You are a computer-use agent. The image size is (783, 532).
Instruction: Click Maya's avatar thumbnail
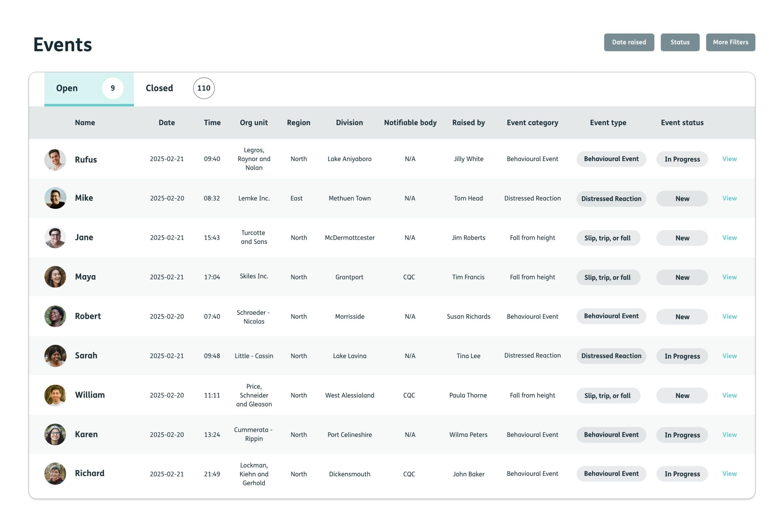55,277
